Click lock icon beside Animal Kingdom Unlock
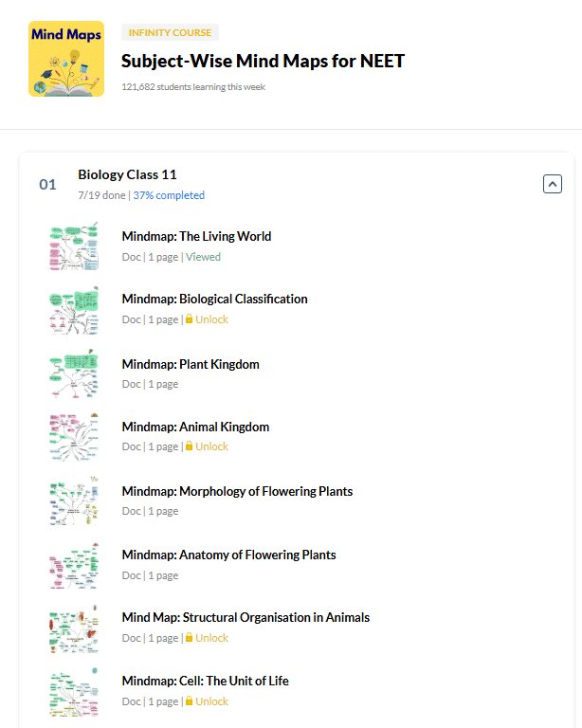 189,446
